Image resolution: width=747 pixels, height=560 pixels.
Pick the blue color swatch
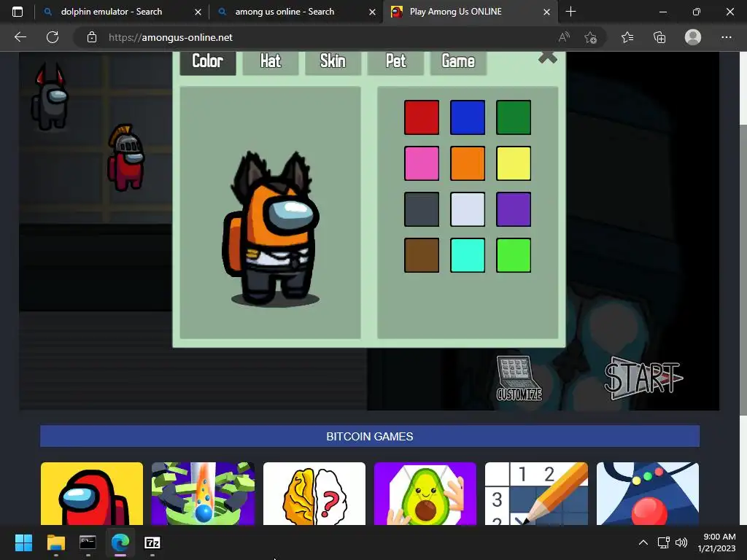pyautogui.click(x=468, y=117)
